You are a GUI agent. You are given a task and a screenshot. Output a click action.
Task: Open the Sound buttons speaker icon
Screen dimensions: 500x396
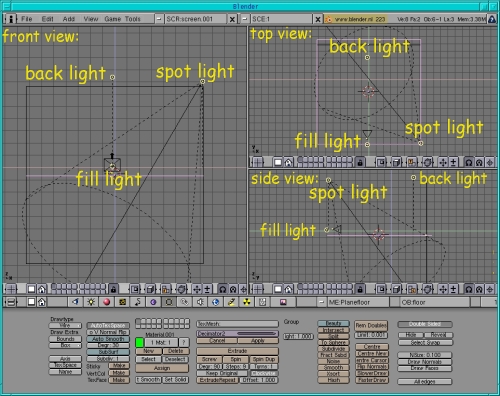[x=200, y=302]
